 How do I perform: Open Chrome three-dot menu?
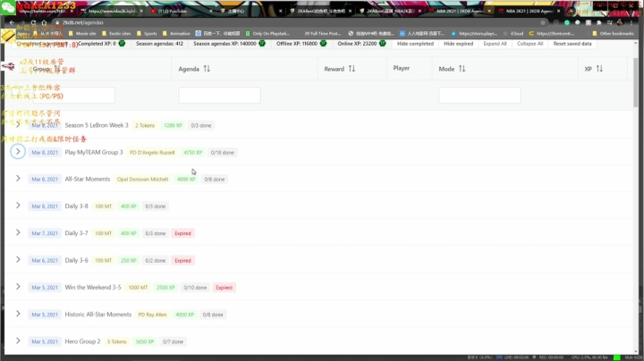(631, 22)
